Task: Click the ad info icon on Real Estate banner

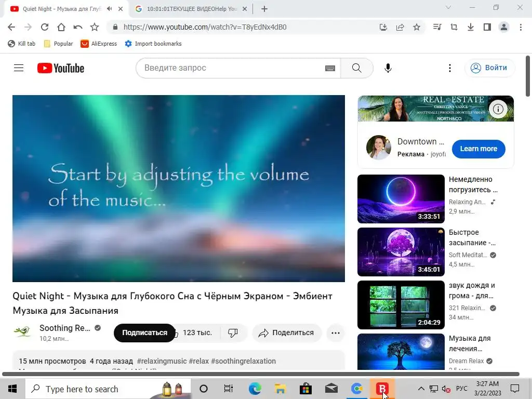Action: (x=498, y=109)
